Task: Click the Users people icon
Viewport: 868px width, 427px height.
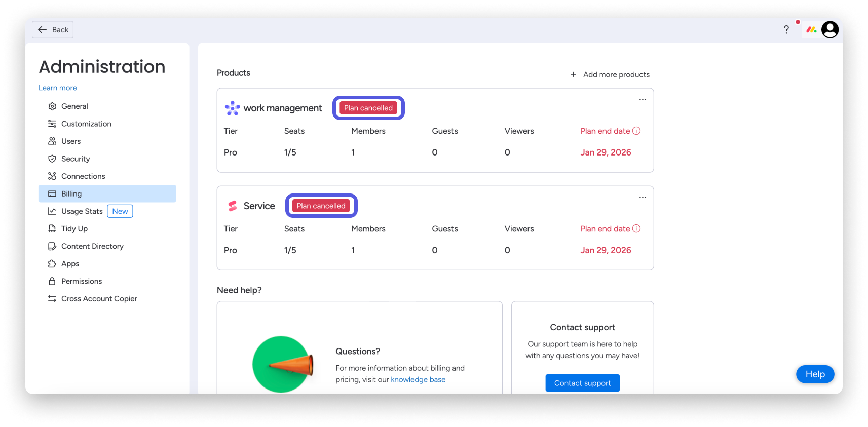Action: 52,141
